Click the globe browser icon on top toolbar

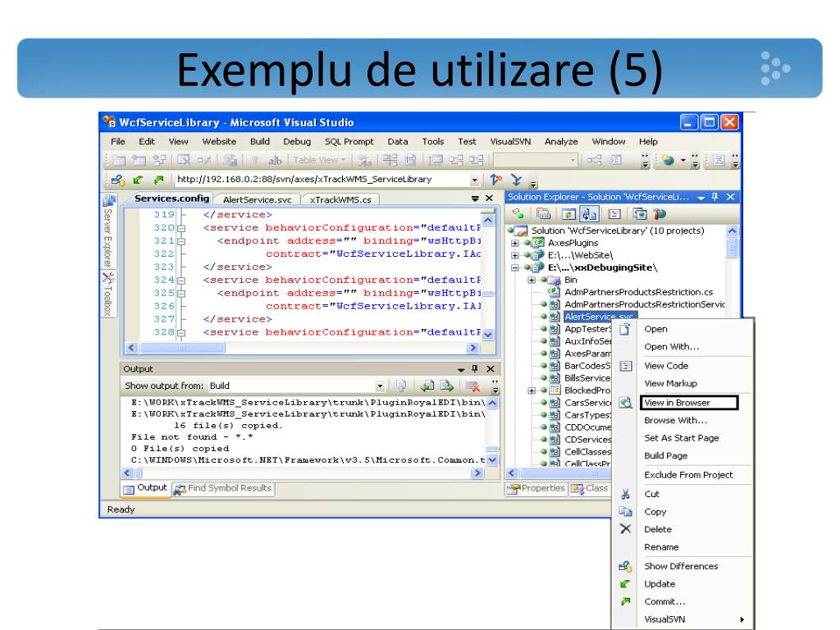click(668, 160)
